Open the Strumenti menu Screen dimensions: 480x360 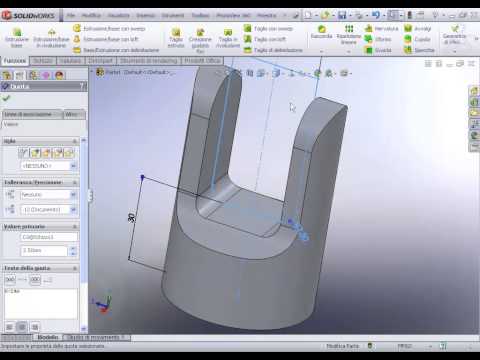coord(173,15)
